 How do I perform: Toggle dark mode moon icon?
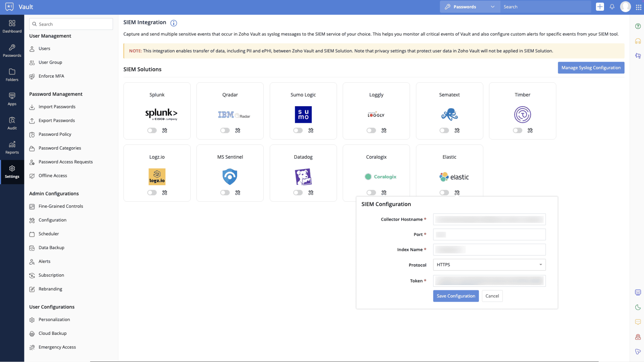pos(638,307)
